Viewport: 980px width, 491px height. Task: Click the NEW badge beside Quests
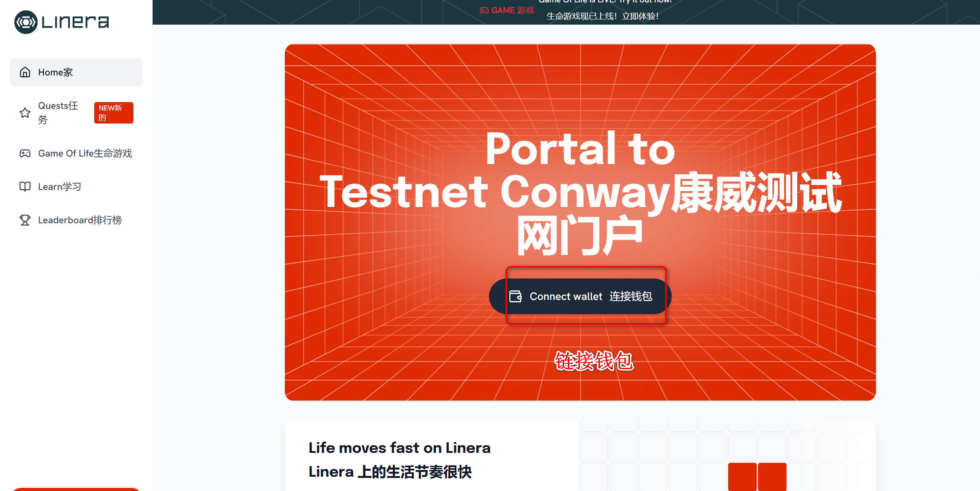[x=113, y=113]
